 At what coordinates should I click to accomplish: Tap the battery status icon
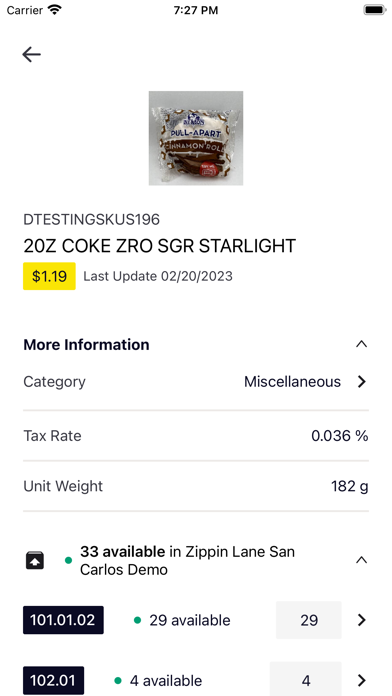[375, 10]
